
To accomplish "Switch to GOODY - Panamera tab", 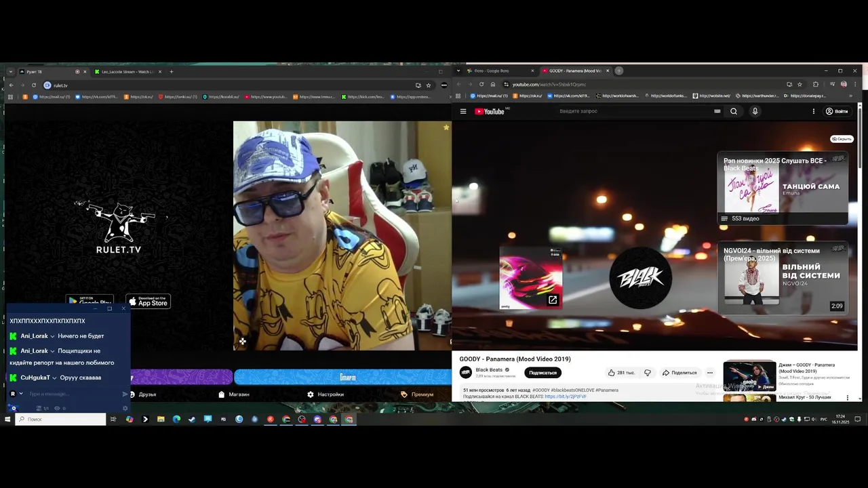I will pos(576,70).
